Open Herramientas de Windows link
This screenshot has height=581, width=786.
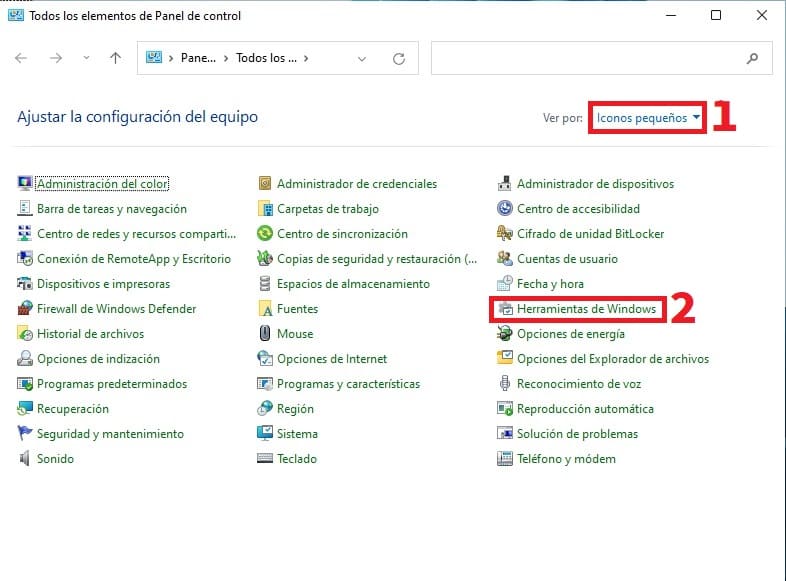586,309
